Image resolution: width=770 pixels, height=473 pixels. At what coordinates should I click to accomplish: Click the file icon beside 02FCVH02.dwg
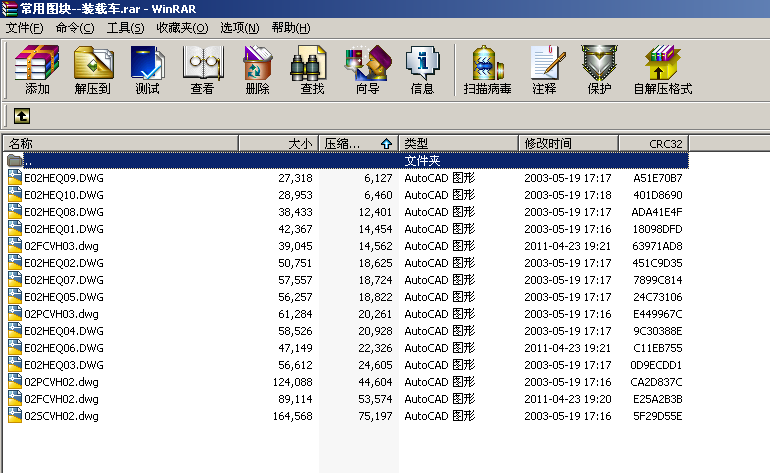coord(15,398)
